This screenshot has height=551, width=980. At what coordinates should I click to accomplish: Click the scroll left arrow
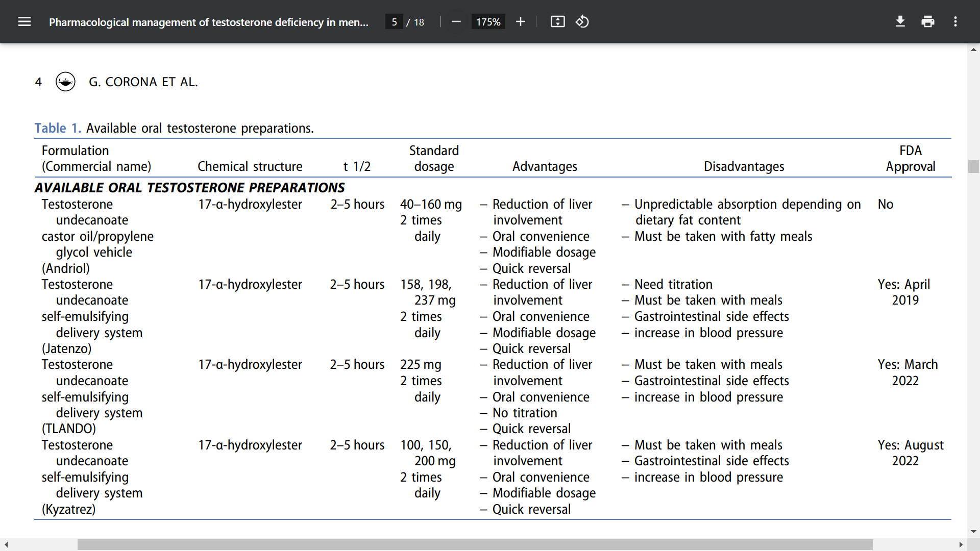pyautogui.click(x=6, y=544)
